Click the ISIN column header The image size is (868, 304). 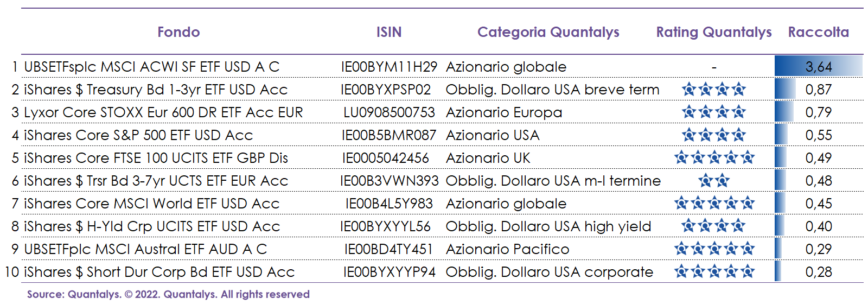tap(389, 32)
